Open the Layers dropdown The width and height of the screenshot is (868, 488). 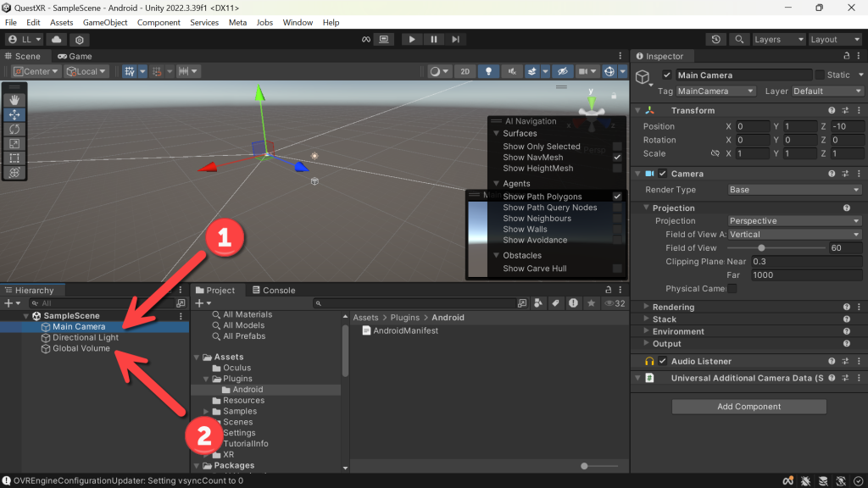pos(778,39)
